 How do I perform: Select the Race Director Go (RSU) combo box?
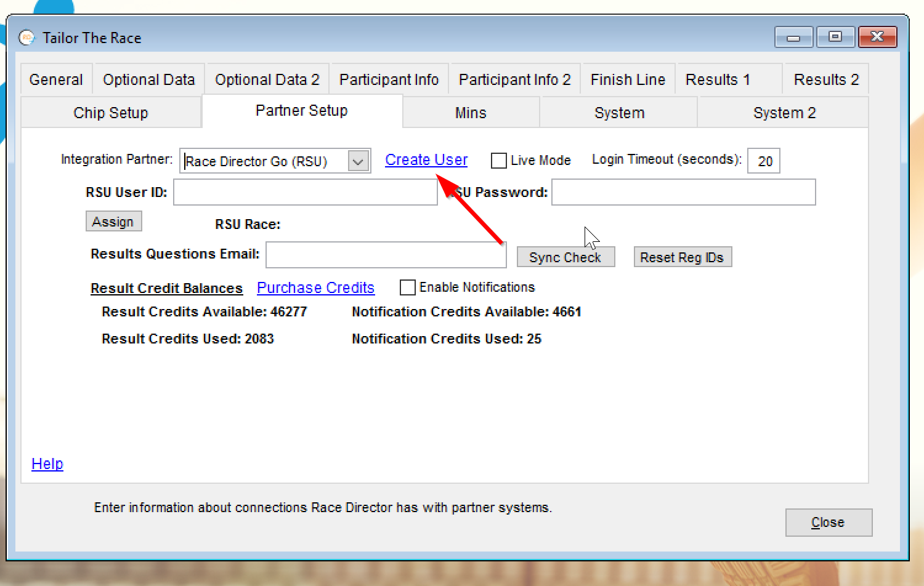(x=275, y=161)
